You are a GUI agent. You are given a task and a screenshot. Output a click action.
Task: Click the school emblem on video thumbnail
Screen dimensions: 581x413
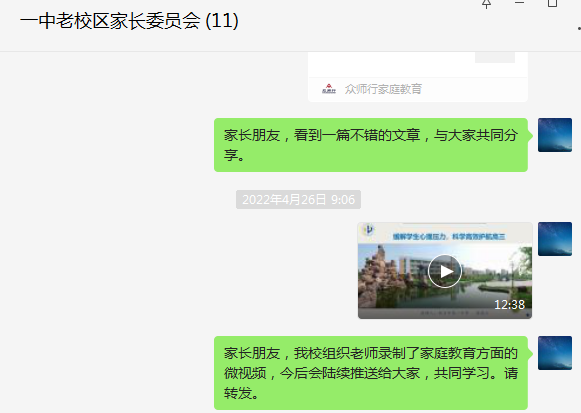369,230
